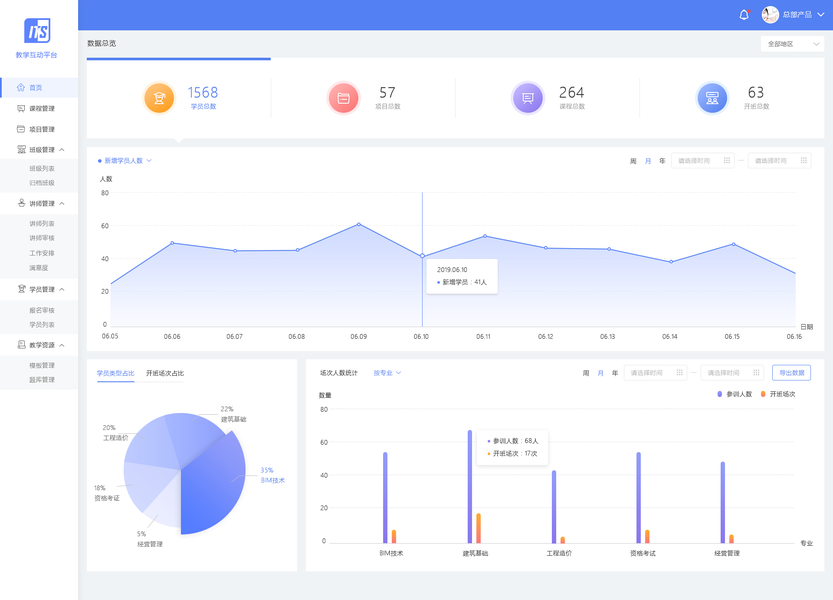Click the notification bell icon

coord(744,15)
